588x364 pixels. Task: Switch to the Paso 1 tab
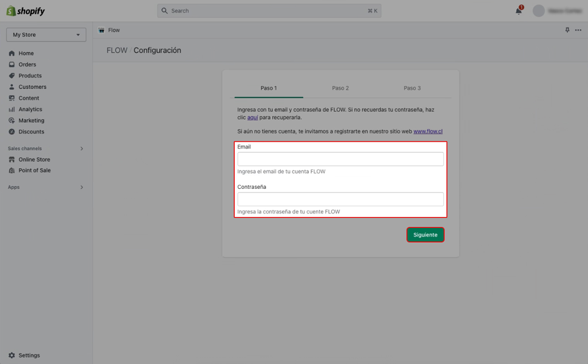269,88
